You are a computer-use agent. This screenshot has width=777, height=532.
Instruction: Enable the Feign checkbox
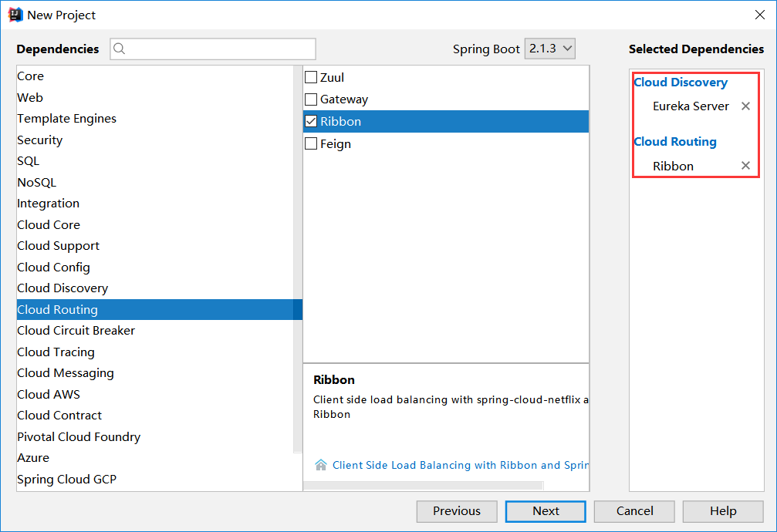311,143
